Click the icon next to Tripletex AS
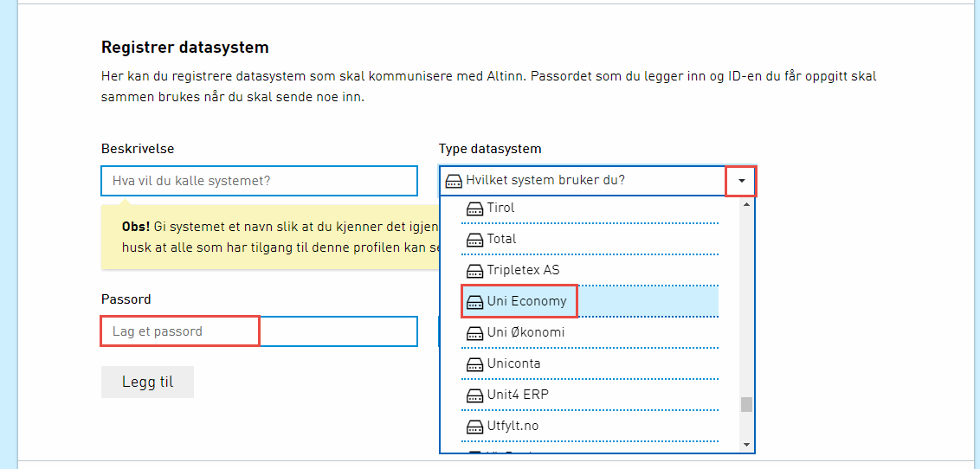 (474, 271)
